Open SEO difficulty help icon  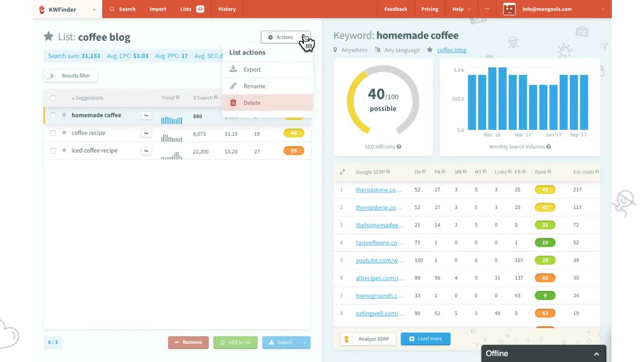[x=399, y=147]
